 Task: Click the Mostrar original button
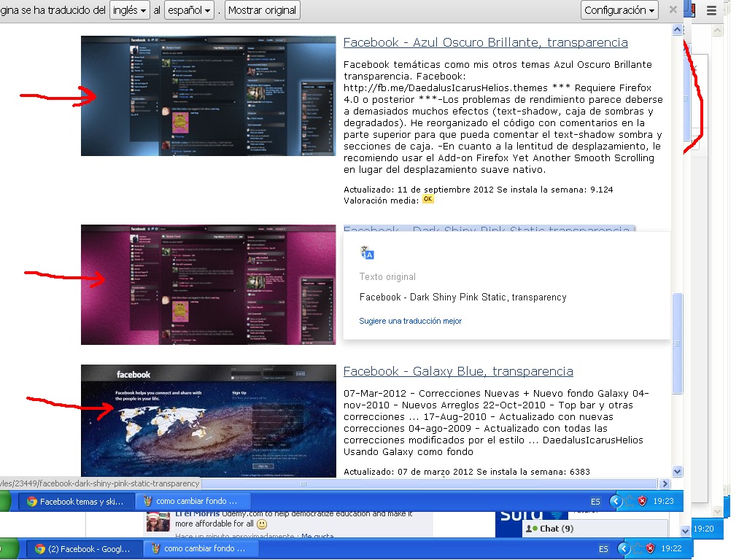pos(262,10)
